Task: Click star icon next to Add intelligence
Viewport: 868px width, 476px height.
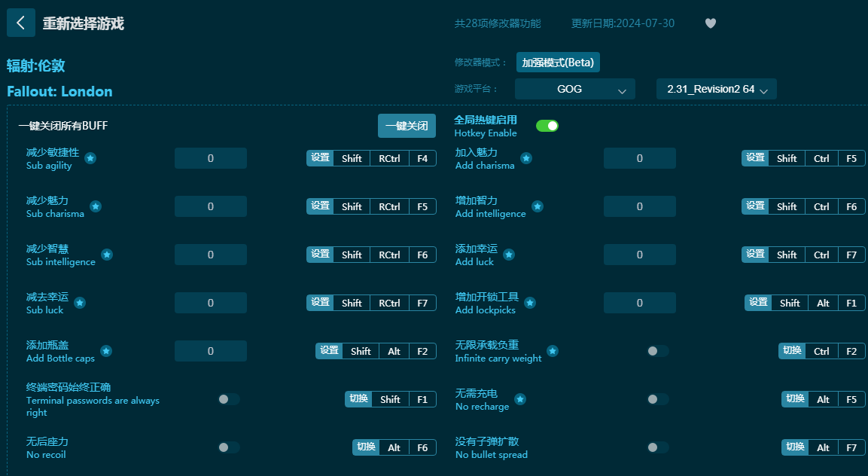Action: coord(538,206)
